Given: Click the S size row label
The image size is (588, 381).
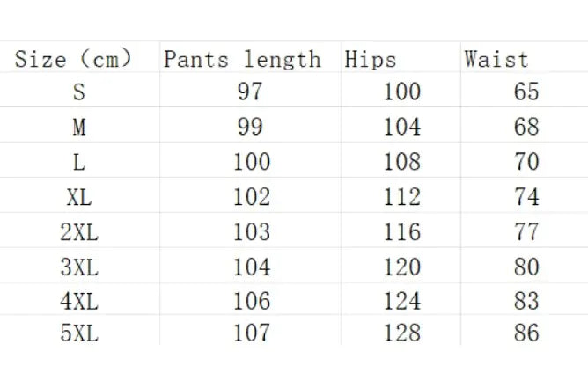Looking at the screenshot, I should (x=79, y=92).
